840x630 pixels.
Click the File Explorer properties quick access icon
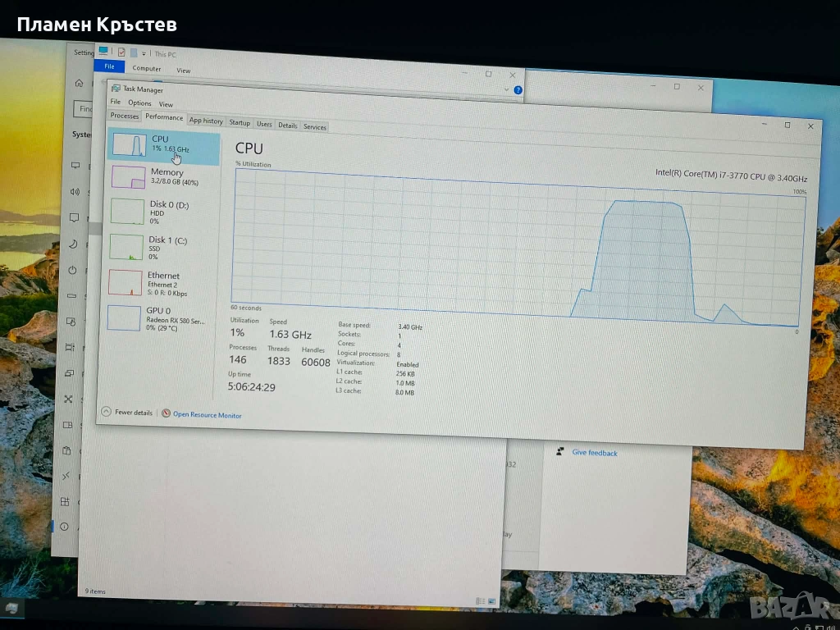pyautogui.click(x=121, y=52)
